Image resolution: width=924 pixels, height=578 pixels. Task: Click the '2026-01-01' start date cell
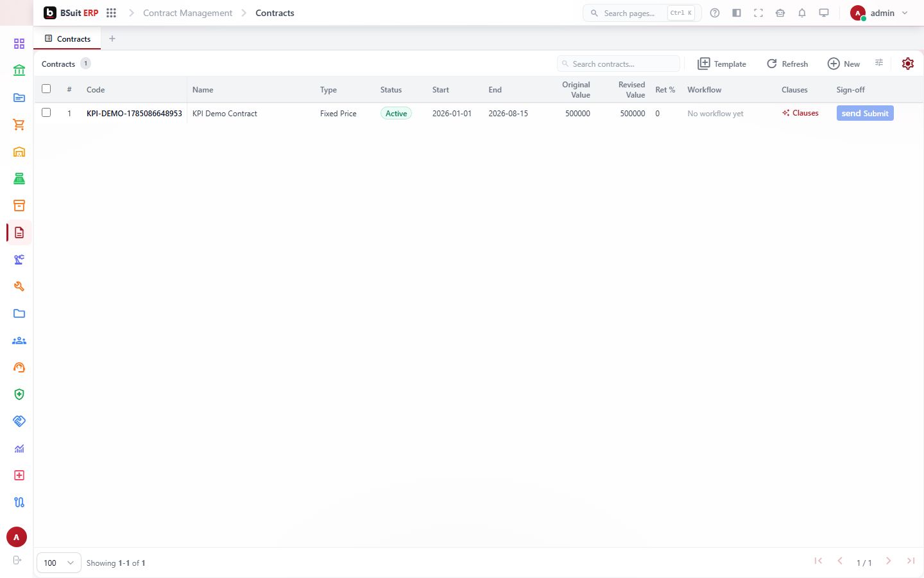pos(452,114)
